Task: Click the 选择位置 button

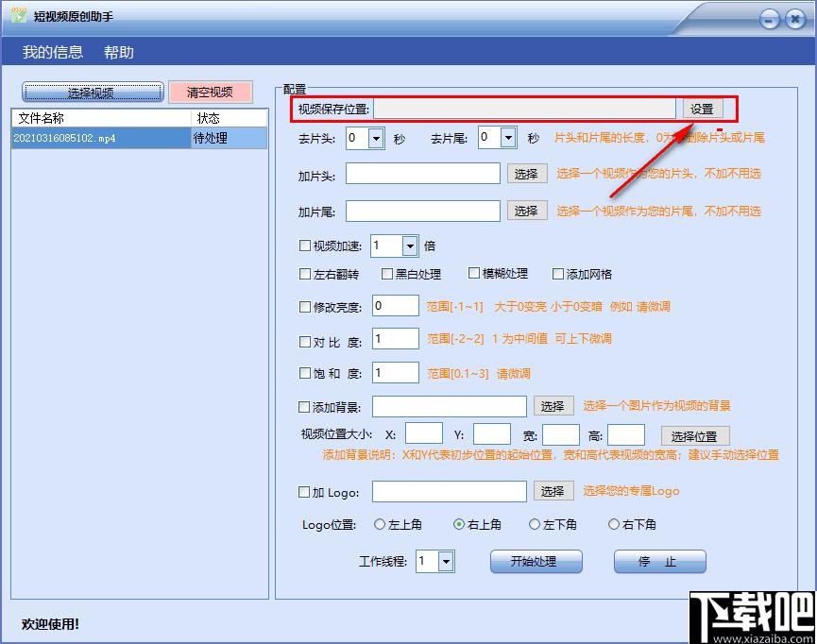Action: tap(695, 436)
